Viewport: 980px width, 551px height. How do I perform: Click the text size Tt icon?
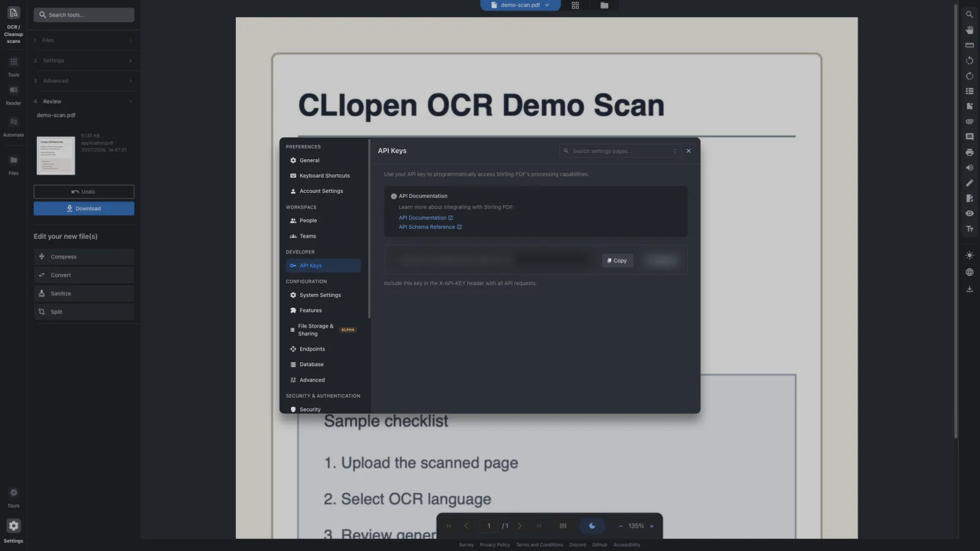click(x=969, y=228)
